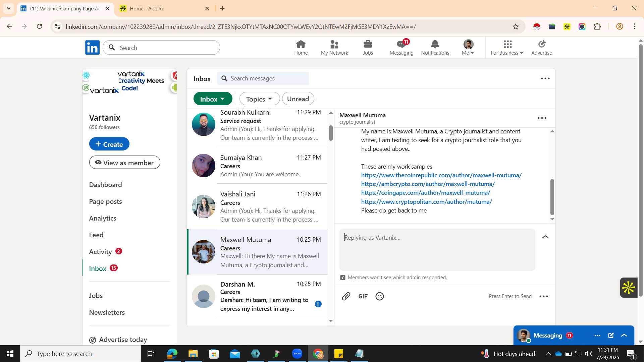
Task: Click the Search messages field
Action: (263, 78)
